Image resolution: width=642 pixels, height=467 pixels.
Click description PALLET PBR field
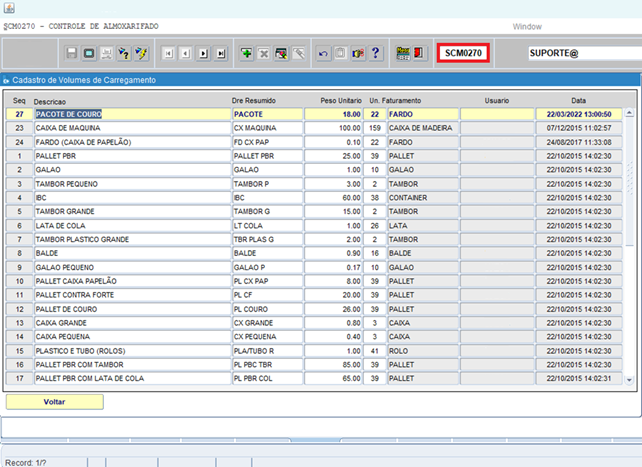click(133, 156)
